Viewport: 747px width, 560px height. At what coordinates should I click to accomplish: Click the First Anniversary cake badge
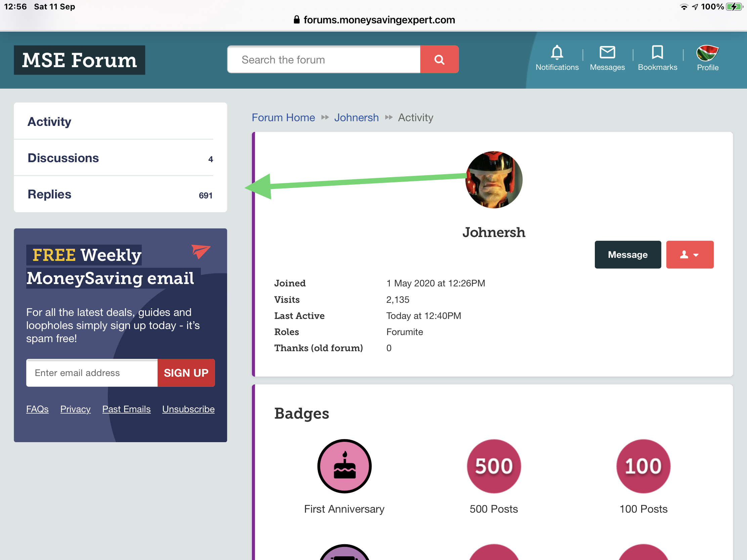pos(345,466)
